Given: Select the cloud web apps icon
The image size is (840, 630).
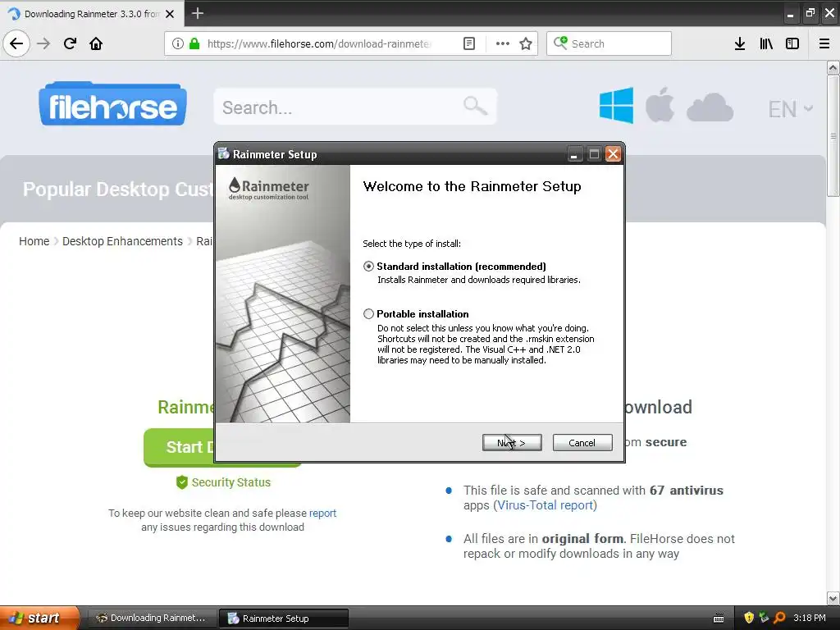Looking at the screenshot, I should point(710,107).
